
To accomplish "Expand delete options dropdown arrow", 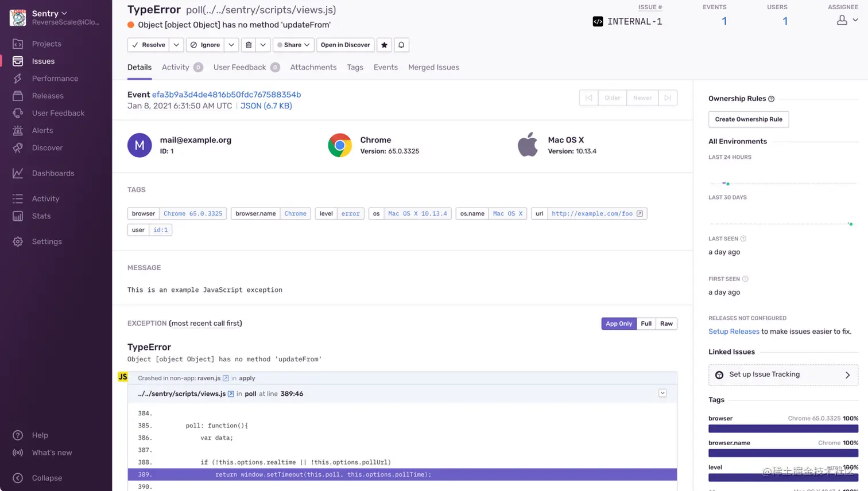I will coord(263,45).
